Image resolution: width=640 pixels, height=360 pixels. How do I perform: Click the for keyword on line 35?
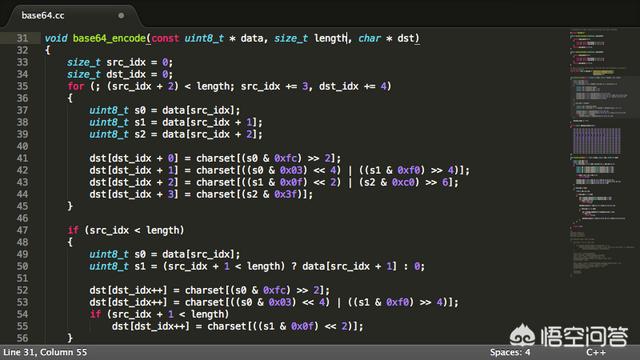click(76, 87)
